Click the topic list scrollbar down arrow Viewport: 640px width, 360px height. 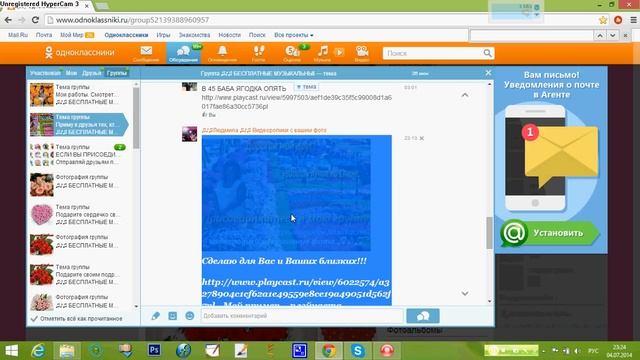coord(136,307)
